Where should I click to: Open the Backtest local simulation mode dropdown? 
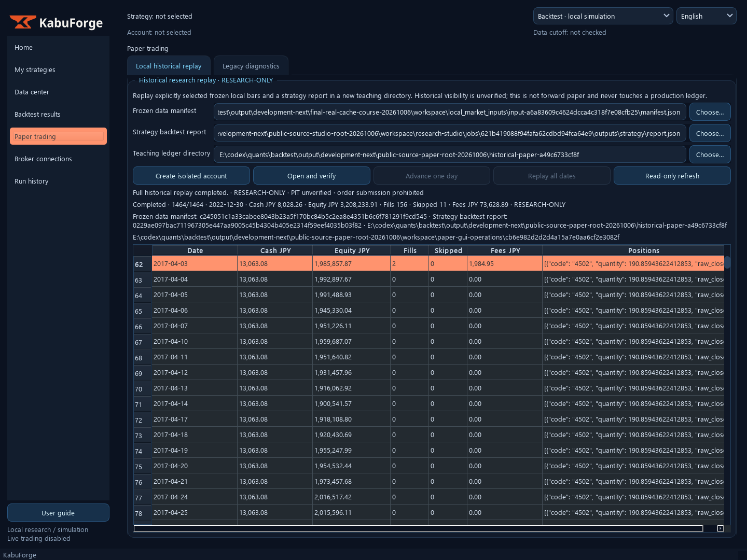603,16
